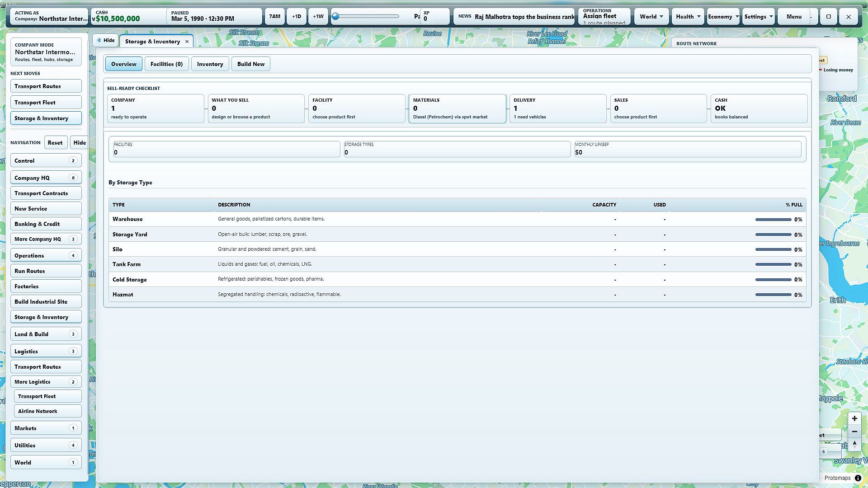The image size is (868, 488).
Task: Select the Cash OK checklist card
Action: (759, 108)
